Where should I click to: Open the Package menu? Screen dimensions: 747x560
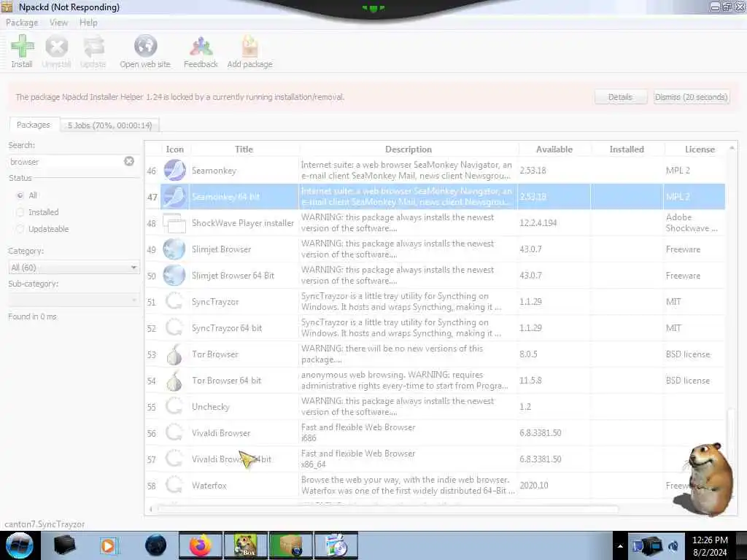pos(22,23)
